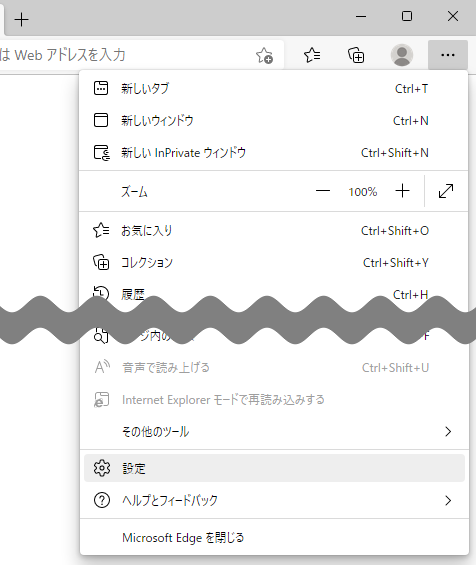The height and width of the screenshot is (565, 476).
Task: Enter full screen via zoom expand icon
Action: pos(446,191)
